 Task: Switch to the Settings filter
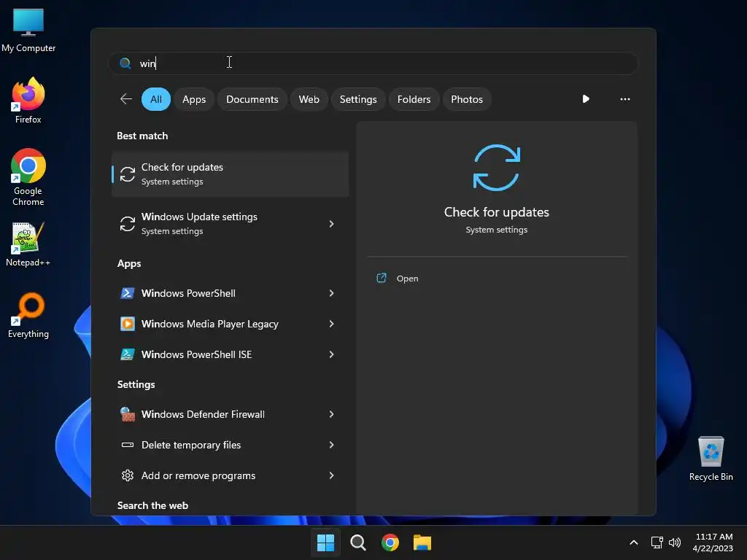(357, 99)
